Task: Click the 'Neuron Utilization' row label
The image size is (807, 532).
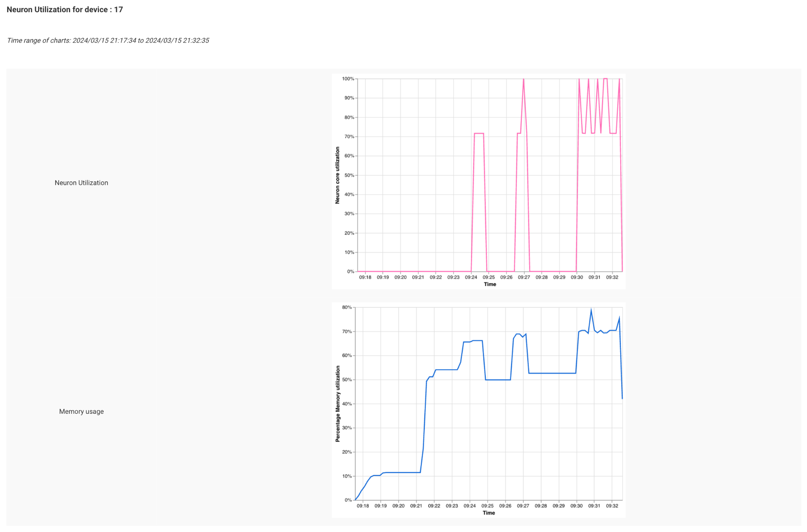Action: pos(81,182)
